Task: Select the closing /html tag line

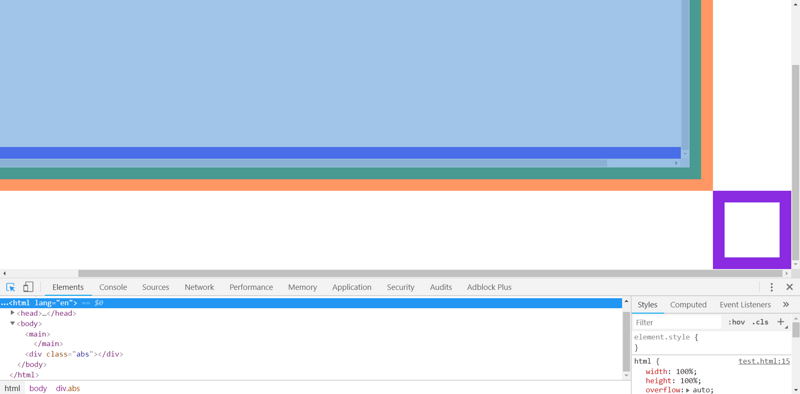Action: click(x=23, y=375)
